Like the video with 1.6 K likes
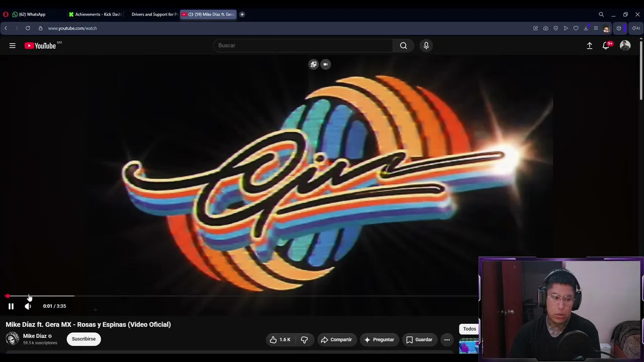 click(x=280, y=340)
